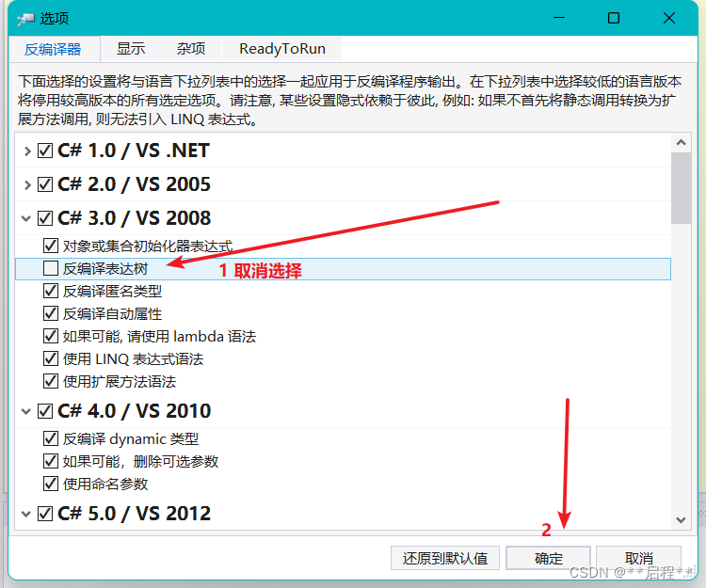
Task: Uncheck the C# 3.0 / VS 2008 checkbox
Action: click(x=45, y=218)
